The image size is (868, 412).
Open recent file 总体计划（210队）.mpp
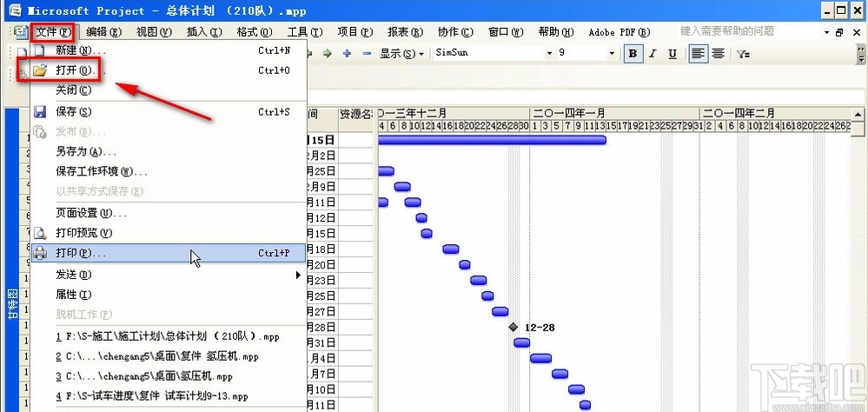pos(169,336)
